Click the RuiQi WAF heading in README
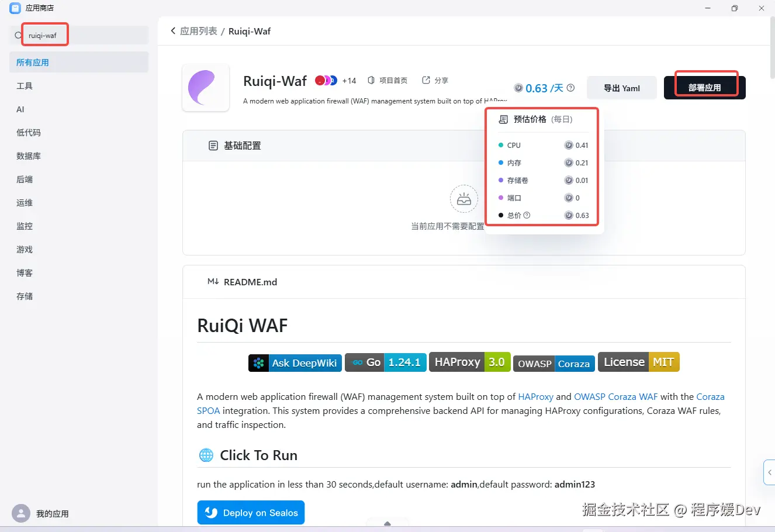The height and width of the screenshot is (532, 775). coord(243,325)
